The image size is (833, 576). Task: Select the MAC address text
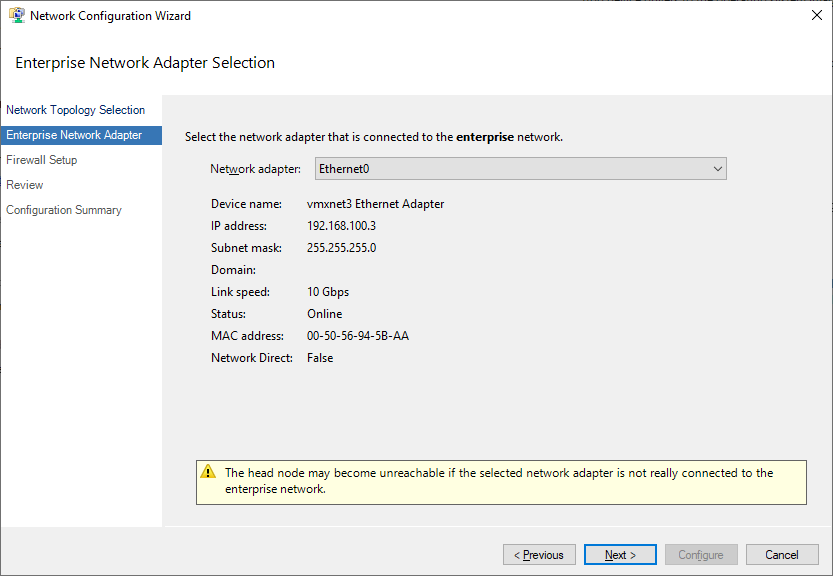(x=358, y=335)
